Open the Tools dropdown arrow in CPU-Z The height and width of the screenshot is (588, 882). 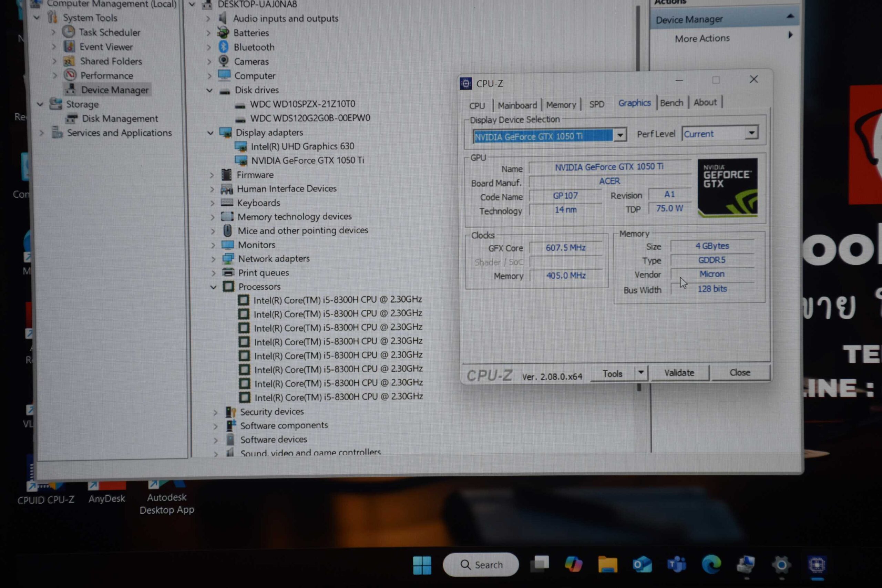point(641,373)
